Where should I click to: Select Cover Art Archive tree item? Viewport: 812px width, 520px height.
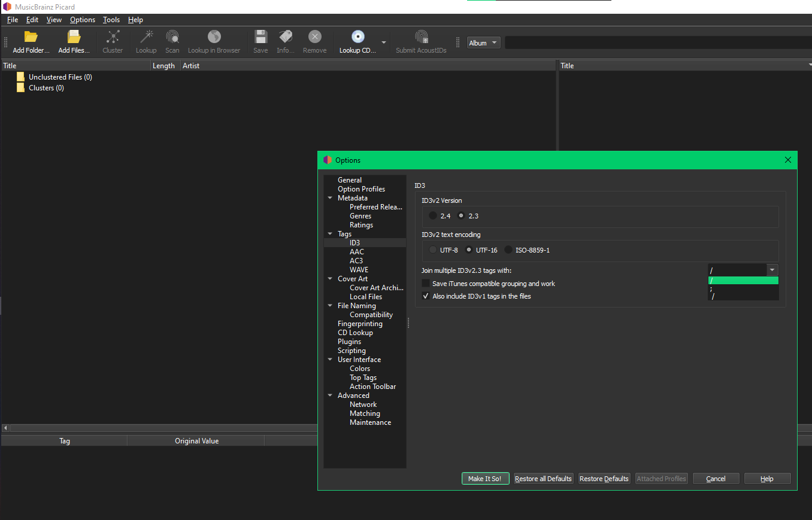click(x=376, y=288)
